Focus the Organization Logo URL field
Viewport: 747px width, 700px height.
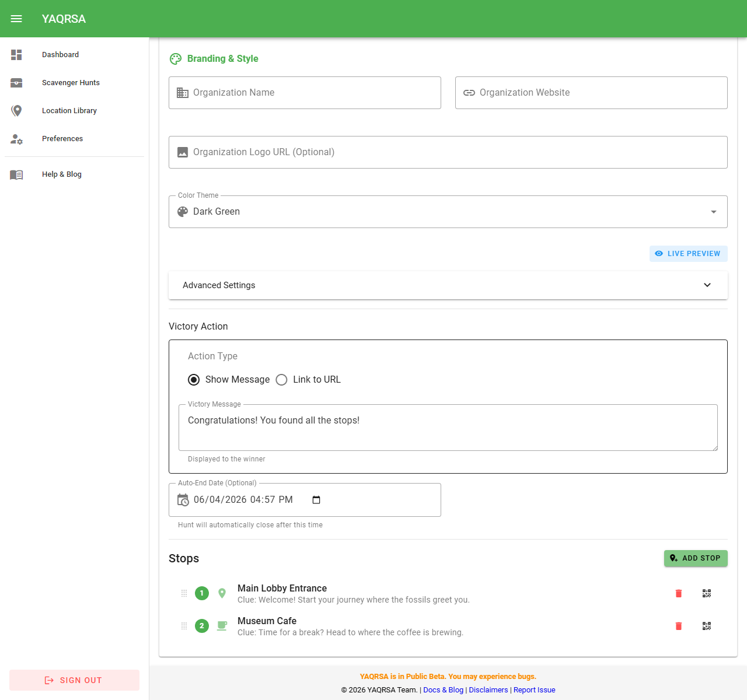pos(448,152)
